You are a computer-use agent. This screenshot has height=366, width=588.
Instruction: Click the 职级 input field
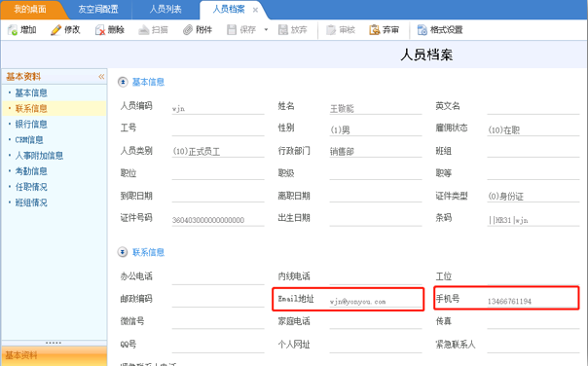pos(376,173)
